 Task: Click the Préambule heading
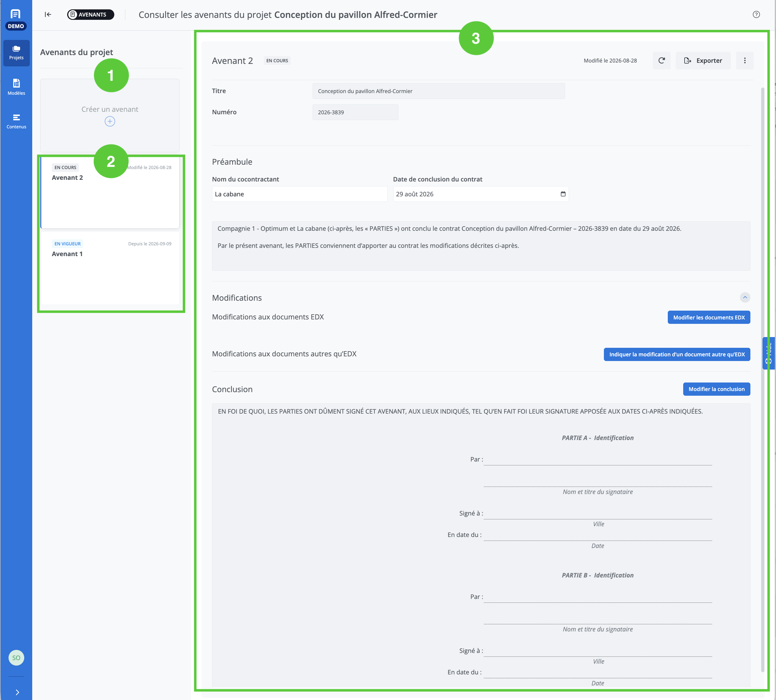coord(232,162)
